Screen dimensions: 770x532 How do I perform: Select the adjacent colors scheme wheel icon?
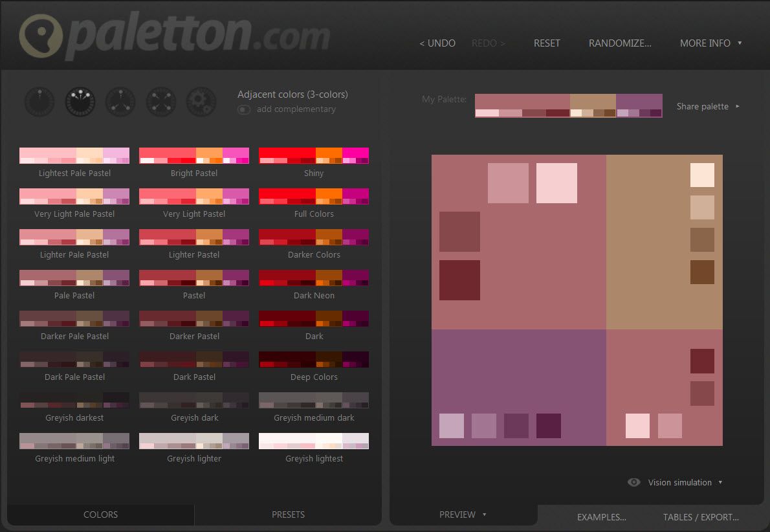80,102
